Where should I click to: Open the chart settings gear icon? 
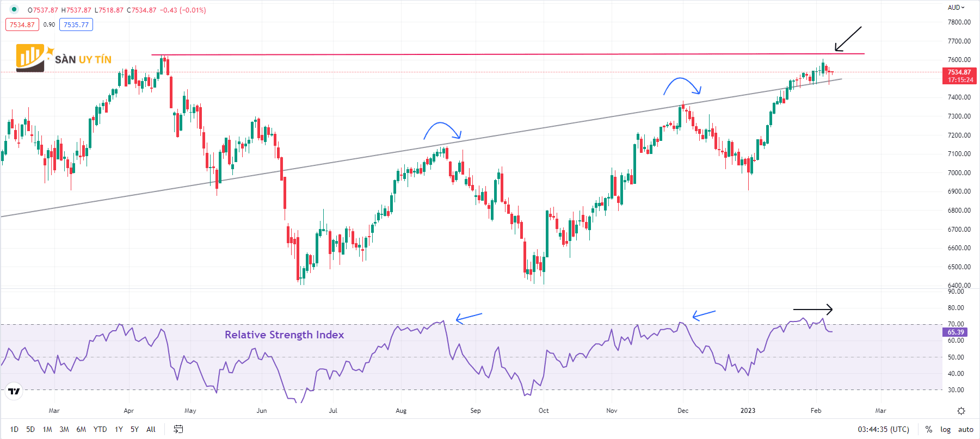[961, 411]
